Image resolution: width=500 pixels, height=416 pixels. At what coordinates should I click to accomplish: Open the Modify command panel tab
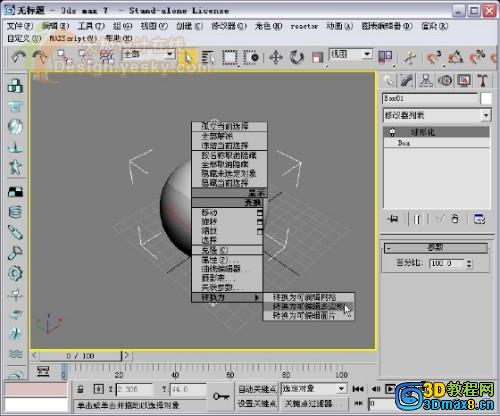(x=407, y=81)
